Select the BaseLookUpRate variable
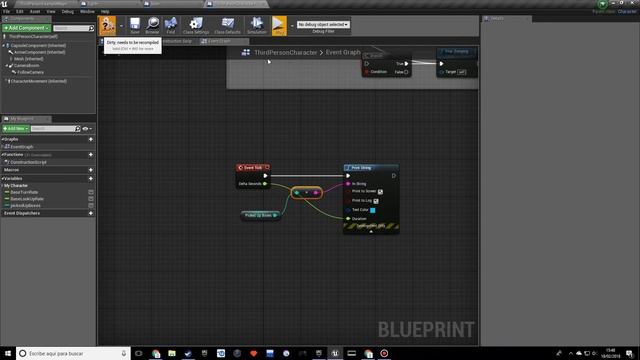 (x=27, y=199)
